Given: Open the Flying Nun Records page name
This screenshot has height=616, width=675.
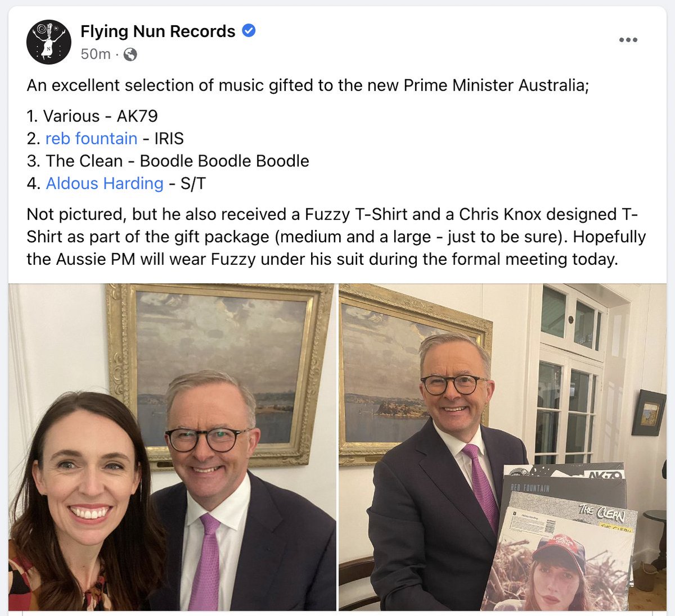Looking at the screenshot, I should pos(158,31).
